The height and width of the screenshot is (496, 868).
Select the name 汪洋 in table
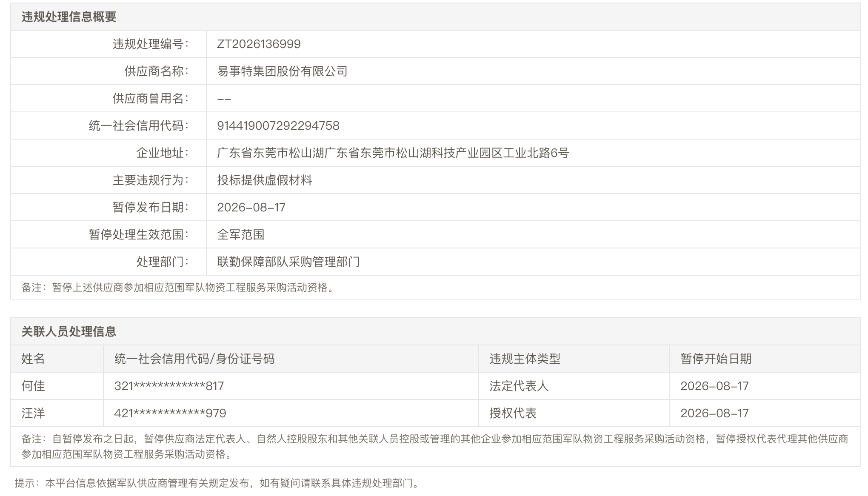(33, 413)
